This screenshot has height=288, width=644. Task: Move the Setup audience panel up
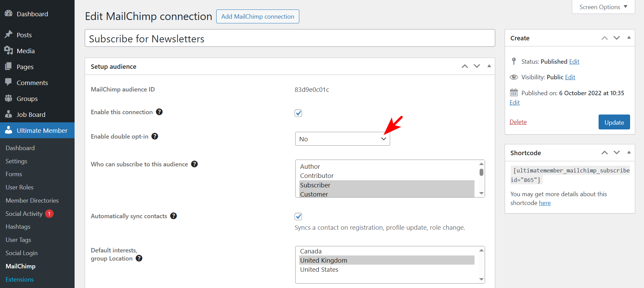click(x=465, y=66)
